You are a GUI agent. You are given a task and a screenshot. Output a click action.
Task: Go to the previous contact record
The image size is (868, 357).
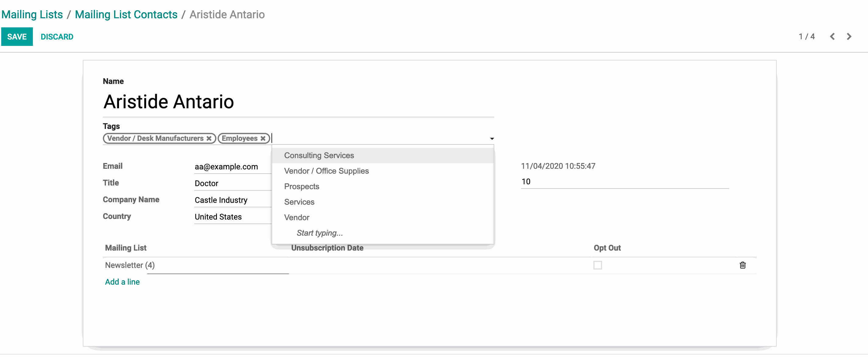(832, 37)
